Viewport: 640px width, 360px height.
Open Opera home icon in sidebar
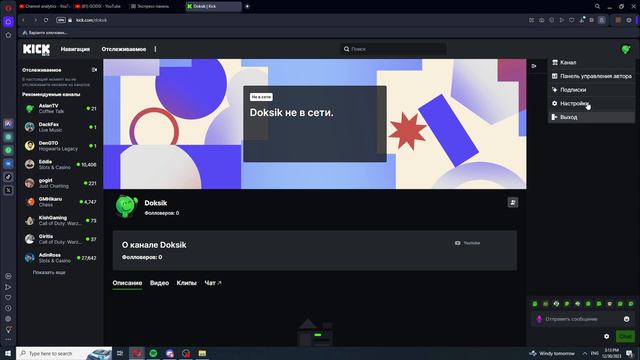click(x=8, y=22)
